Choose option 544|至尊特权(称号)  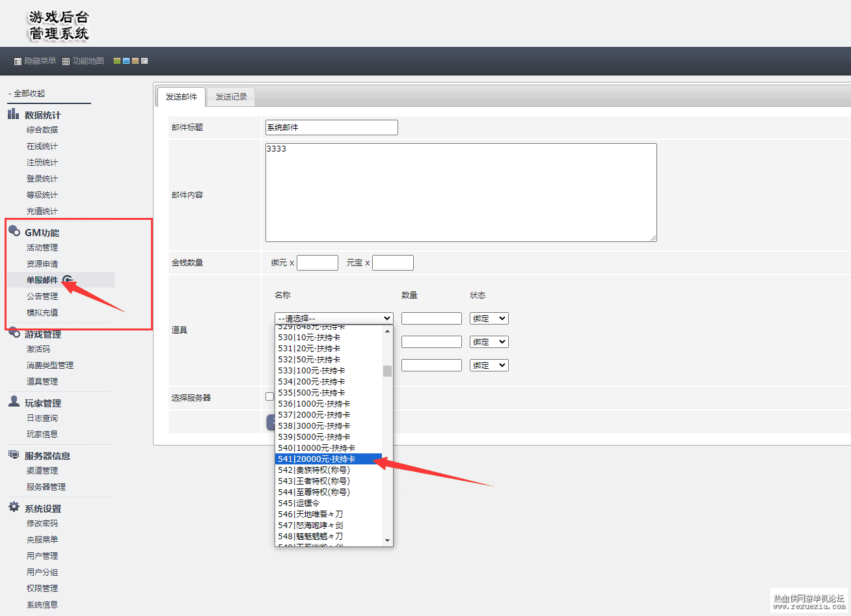pyautogui.click(x=329, y=492)
